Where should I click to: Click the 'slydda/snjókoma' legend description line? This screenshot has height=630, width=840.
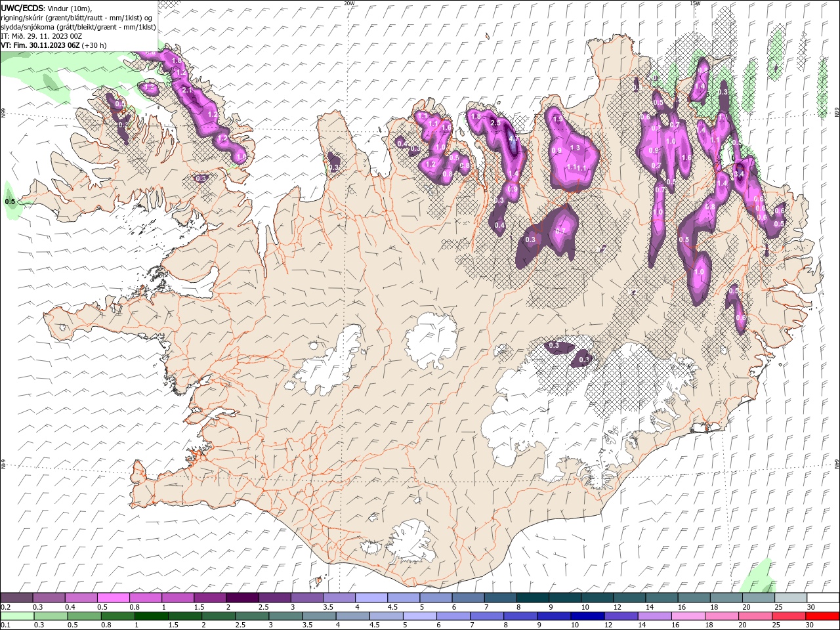[x=78, y=27]
